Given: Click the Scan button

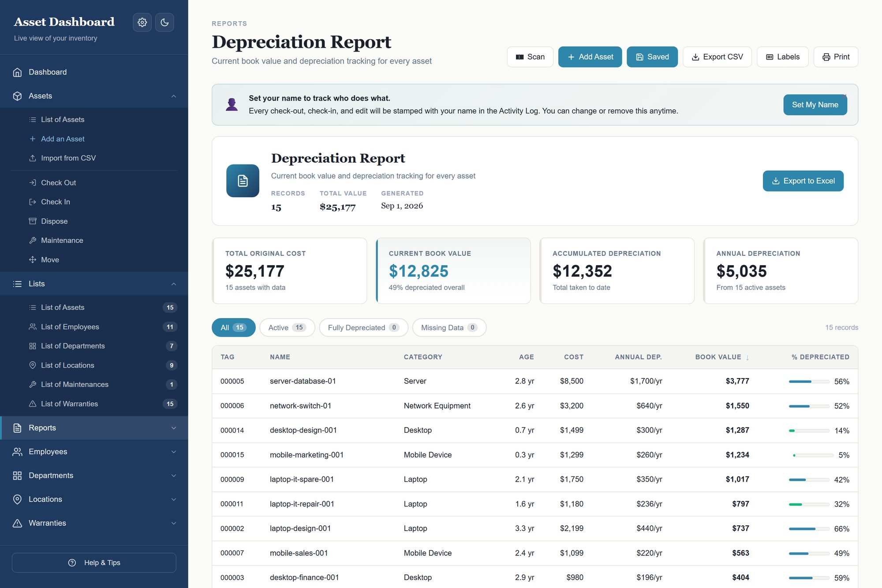Looking at the screenshot, I should pos(530,57).
